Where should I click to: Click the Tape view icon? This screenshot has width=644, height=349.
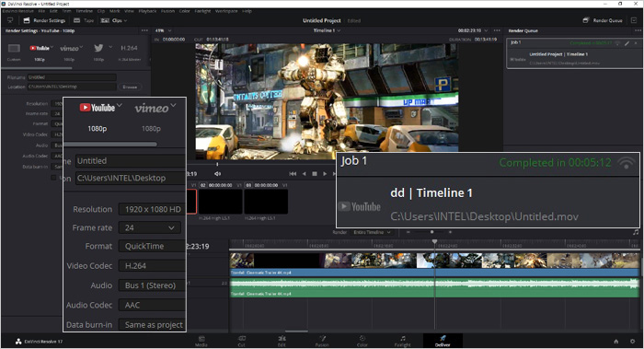coord(76,20)
